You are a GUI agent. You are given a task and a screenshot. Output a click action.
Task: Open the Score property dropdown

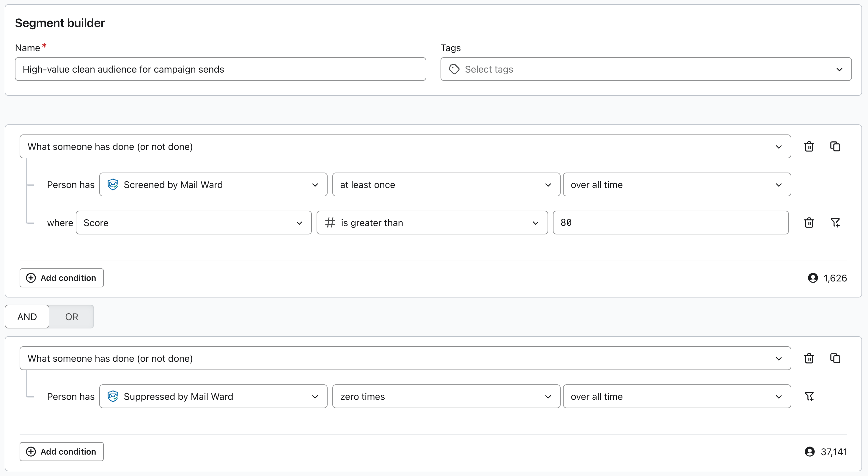pos(194,223)
